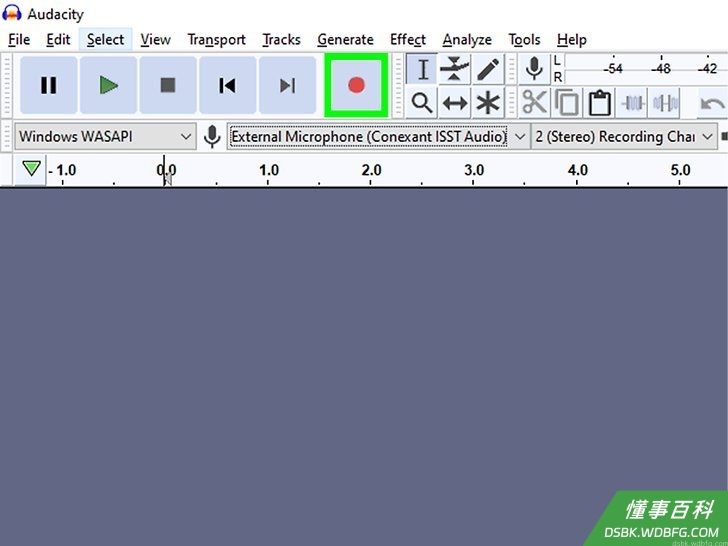
Task: Click the Silence audio icon
Action: [x=665, y=103]
